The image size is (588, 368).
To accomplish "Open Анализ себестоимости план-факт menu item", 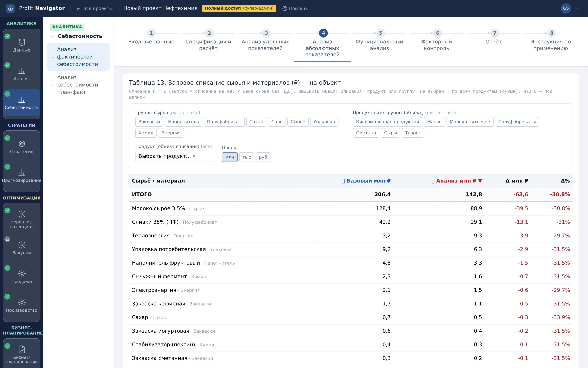I will pos(78,85).
